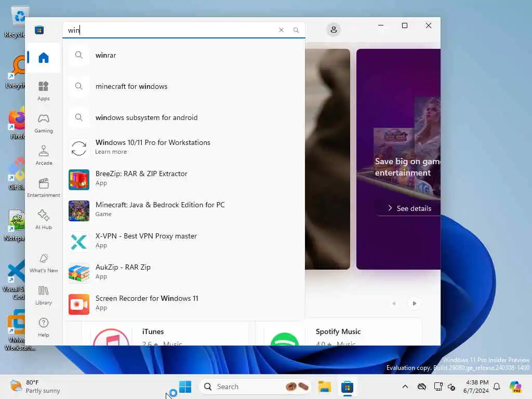Open Firefox desktop shortcut
This screenshot has width=532, height=399.
point(15,123)
